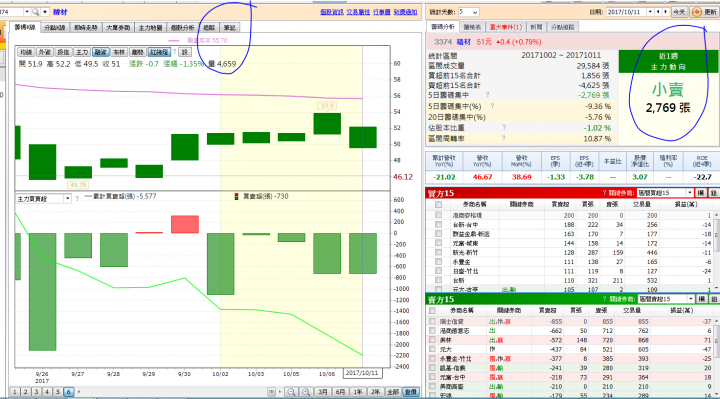Screen dimensions: 720x399
Task: Toggle the 布林 chart overlay button
Action: (x=119, y=52)
